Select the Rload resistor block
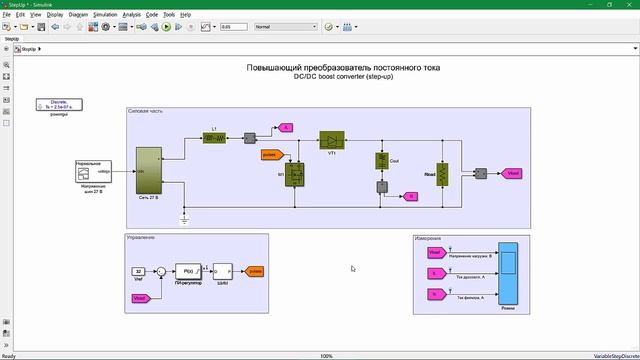The image size is (640, 360). coord(442,175)
